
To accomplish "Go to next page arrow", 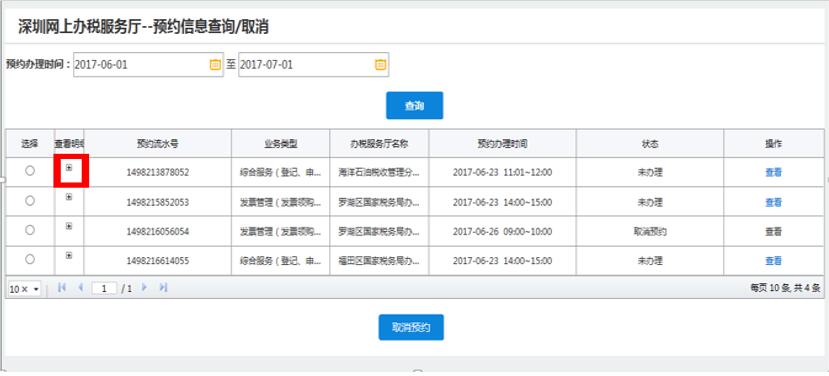I will 144,288.
